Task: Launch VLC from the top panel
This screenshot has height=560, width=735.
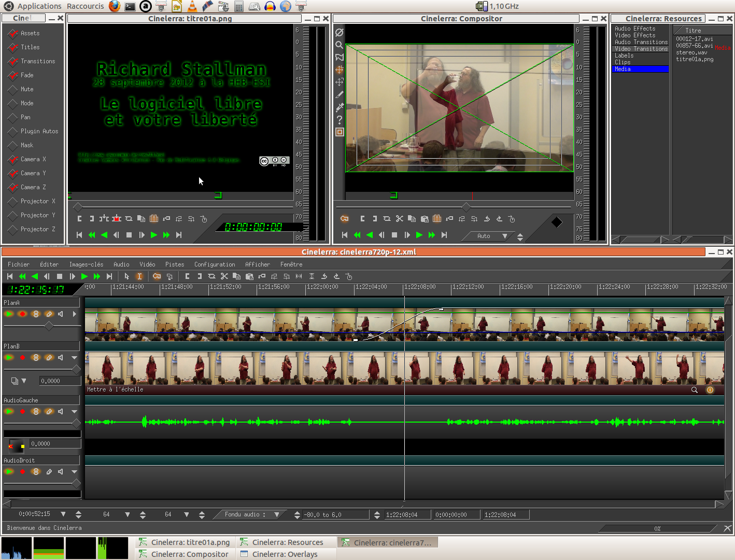Action: [192, 6]
